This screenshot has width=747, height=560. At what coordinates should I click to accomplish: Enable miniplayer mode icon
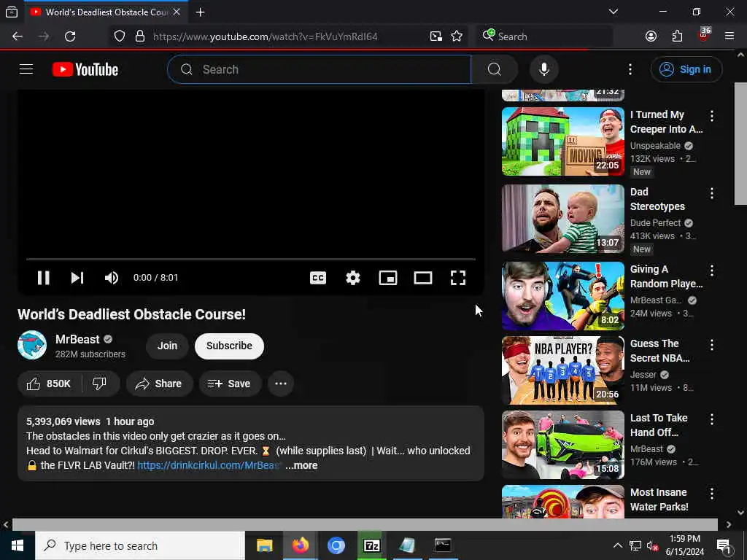(388, 278)
